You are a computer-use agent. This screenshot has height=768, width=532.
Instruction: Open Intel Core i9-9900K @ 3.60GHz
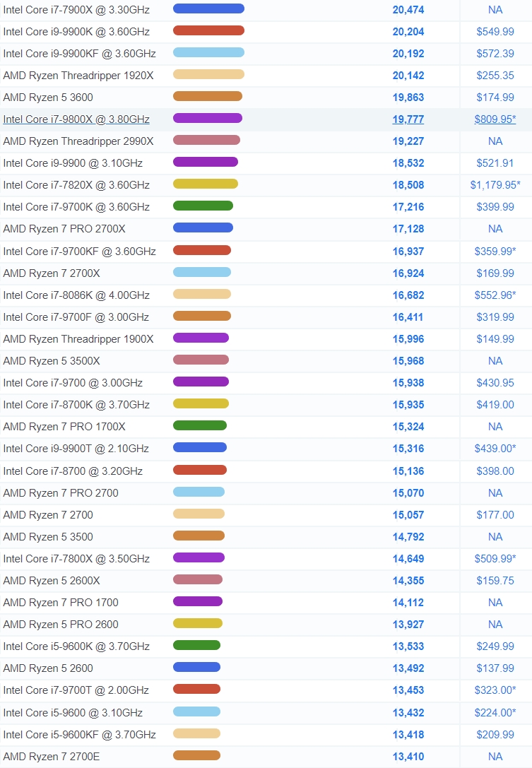pos(76,32)
